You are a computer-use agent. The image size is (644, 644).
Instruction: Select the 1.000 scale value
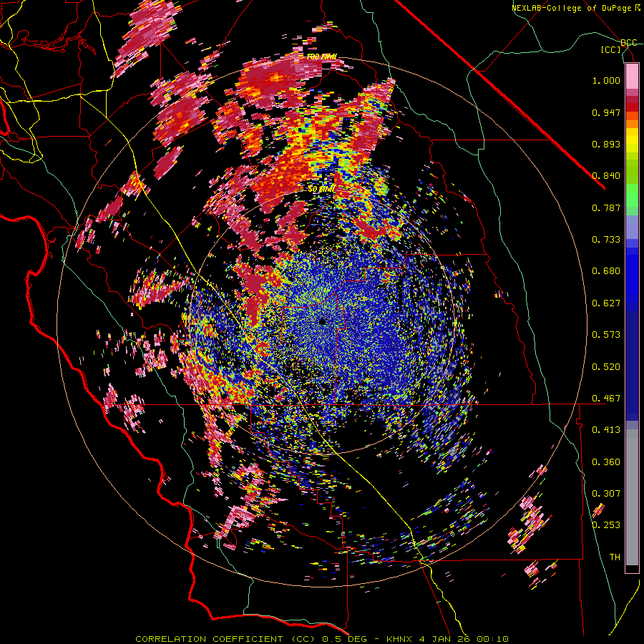[606, 80]
